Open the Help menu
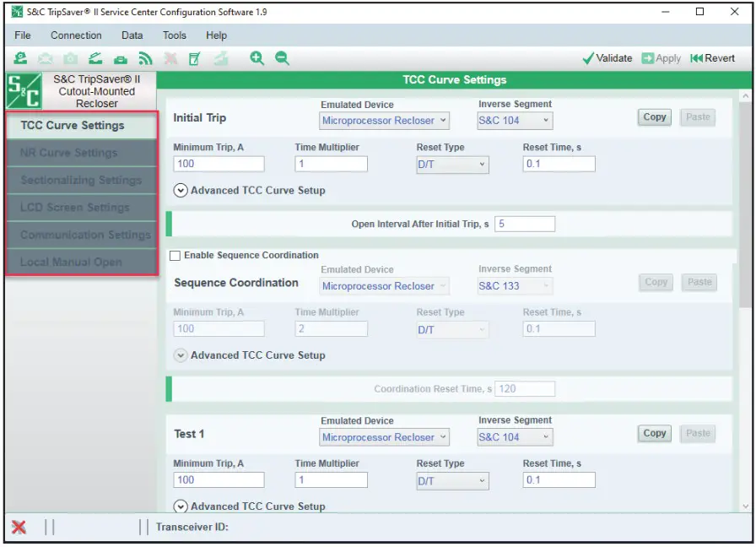This screenshot has height=547, width=756. pos(216,35)
